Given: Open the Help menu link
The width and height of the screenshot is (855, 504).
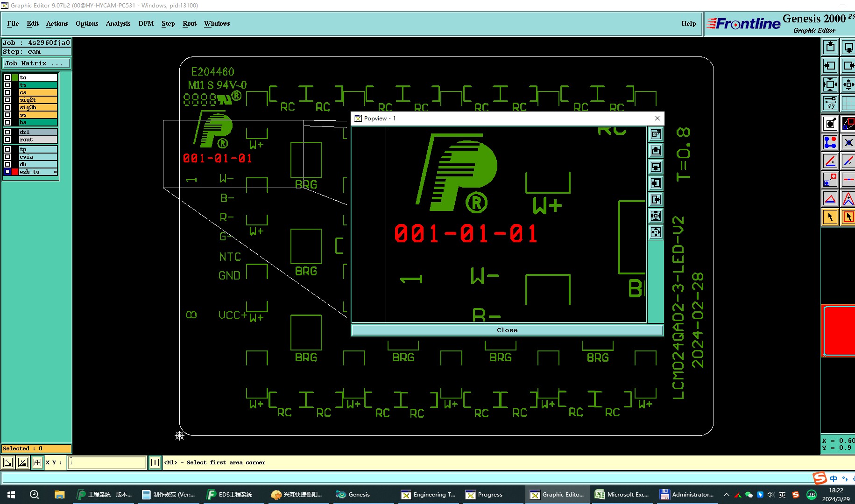Looking at the screenshot, I should click(688, 23).
